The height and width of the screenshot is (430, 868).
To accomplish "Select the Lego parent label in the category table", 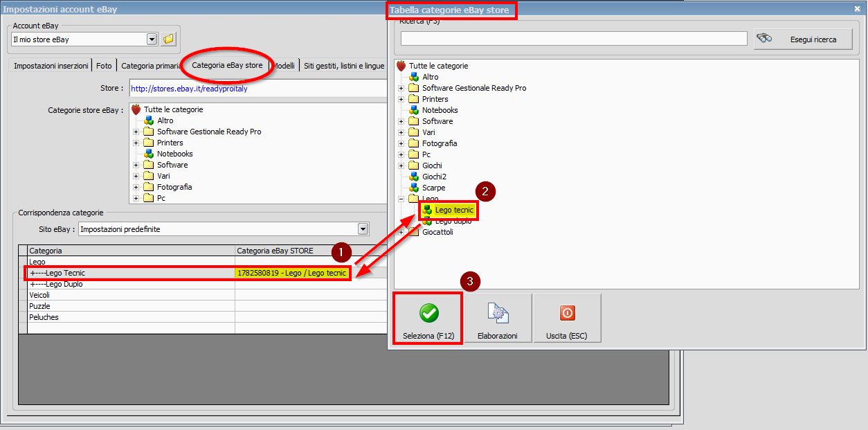I will point(431,199).
